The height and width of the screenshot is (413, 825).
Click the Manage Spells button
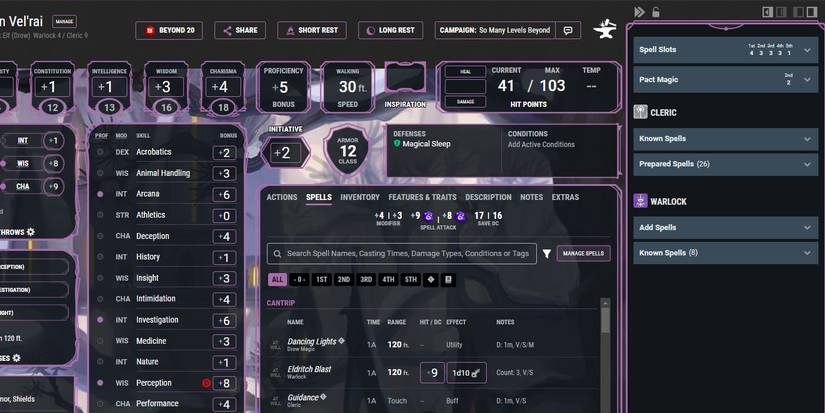coord(583,254)
